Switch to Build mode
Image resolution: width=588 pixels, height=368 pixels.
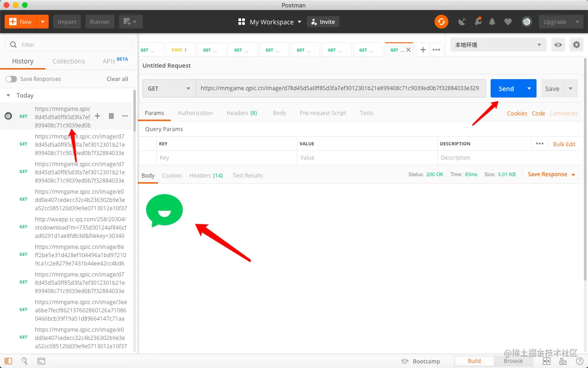tap(474, 361)
